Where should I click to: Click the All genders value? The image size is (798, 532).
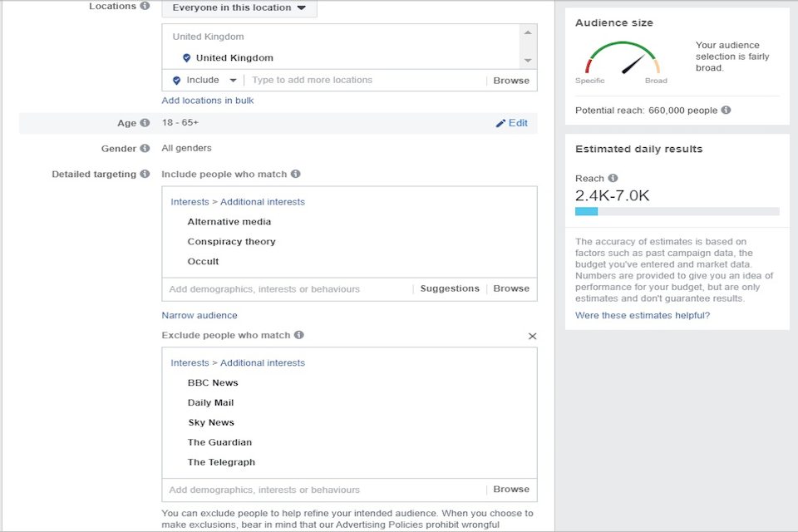[x=187, y=148]
